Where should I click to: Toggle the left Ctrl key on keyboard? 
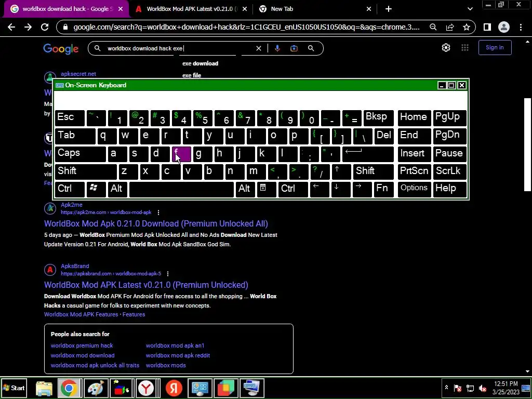point(70,189)
